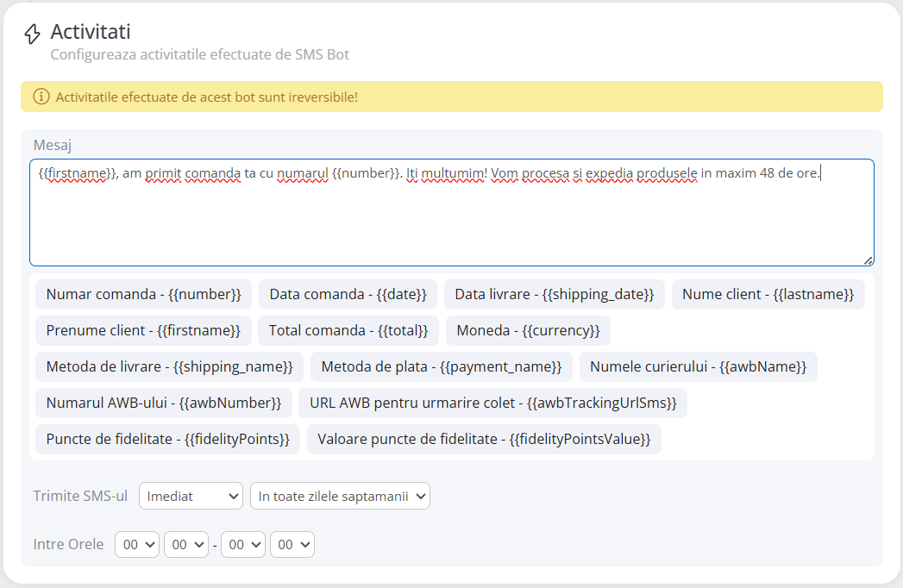Insert the "Numar comanda" variable chip

click(142, 294)
